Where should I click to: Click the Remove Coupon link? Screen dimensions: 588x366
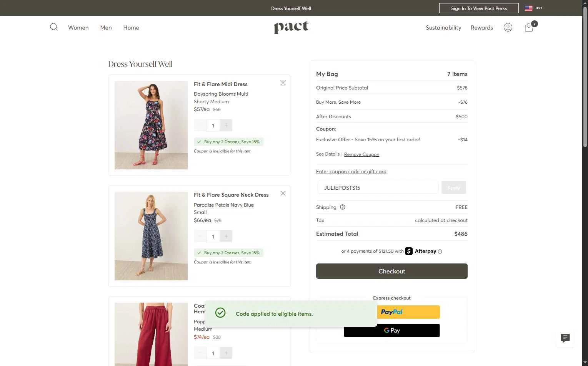tap(361, 154)
